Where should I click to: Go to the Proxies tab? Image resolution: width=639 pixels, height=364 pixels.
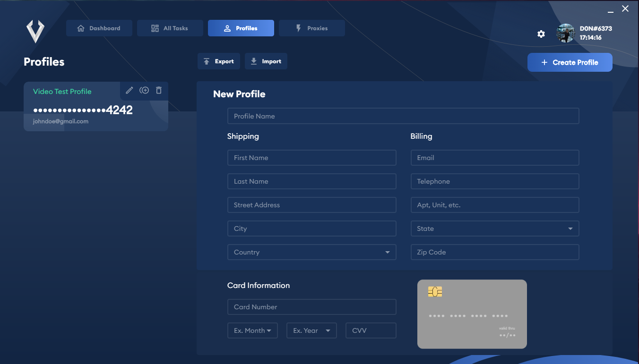coord(312,28)
